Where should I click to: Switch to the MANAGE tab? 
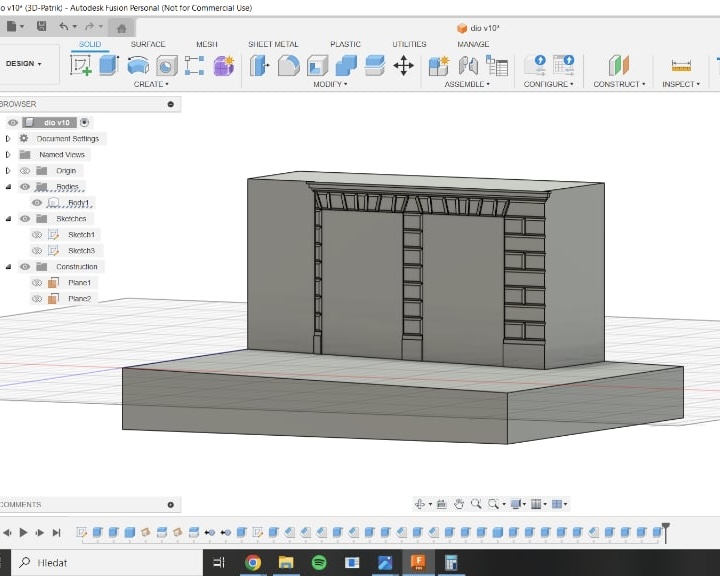coord(473,44)
